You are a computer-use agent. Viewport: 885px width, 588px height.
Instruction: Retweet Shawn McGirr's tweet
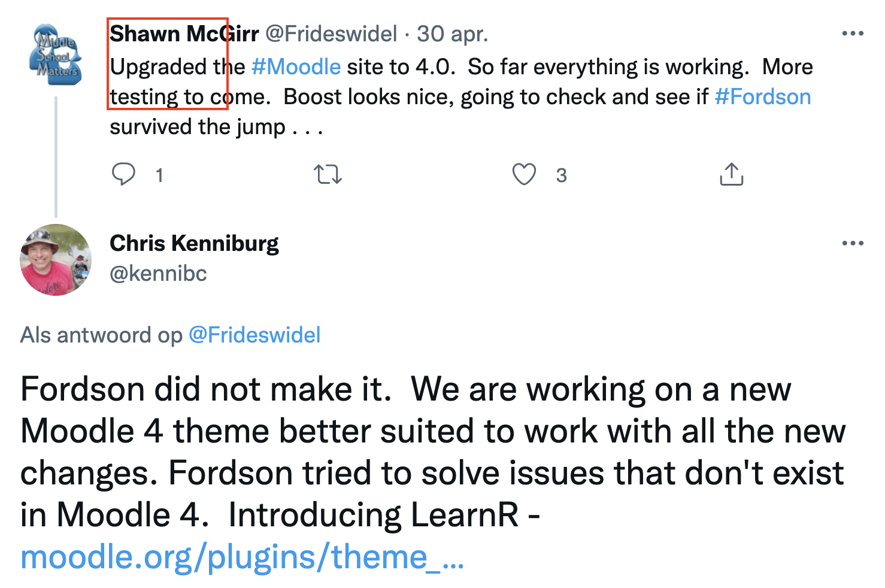328,175
